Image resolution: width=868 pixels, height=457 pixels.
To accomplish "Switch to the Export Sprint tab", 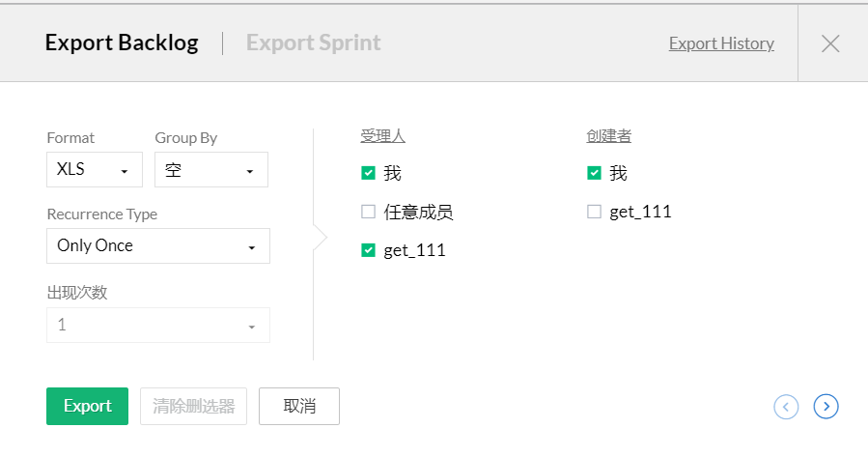I will tap(313, 43).
